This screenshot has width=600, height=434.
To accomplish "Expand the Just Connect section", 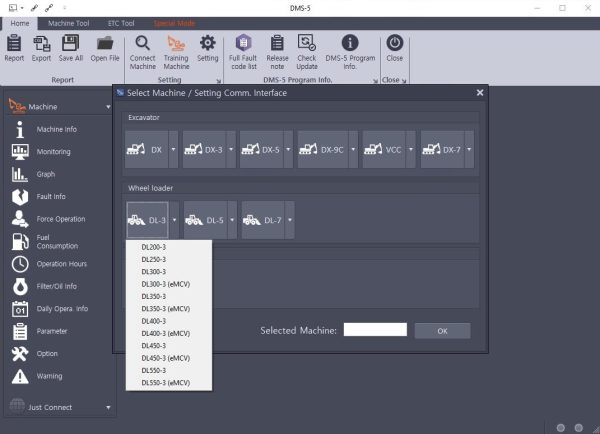I will point(108,408).
